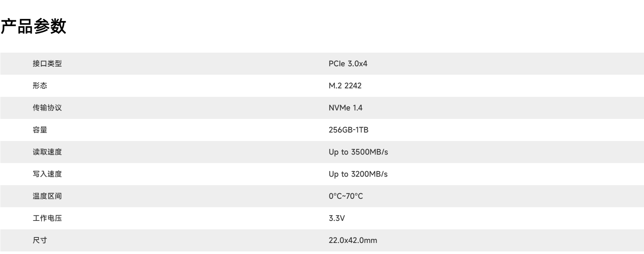The width and height of the screenshot is (644, 254).
Task: Select the Up to 3500MB/s value
Action: (358, 152)
